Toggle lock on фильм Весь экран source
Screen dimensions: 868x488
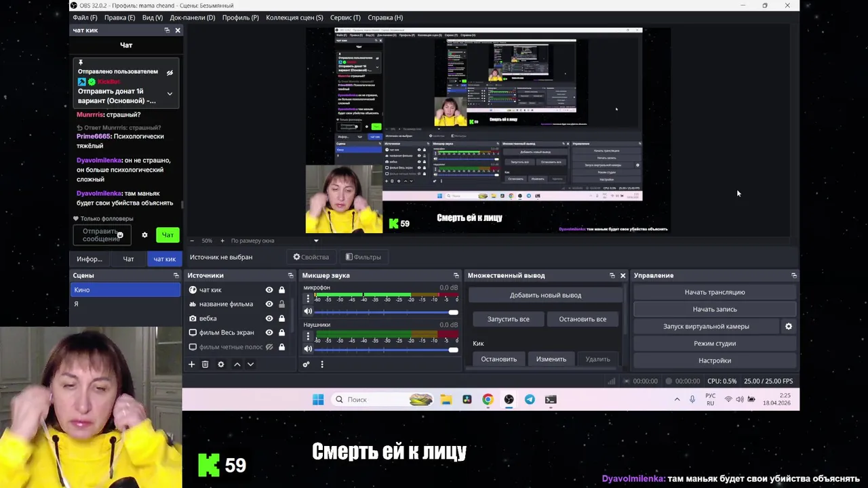point(281,333)
